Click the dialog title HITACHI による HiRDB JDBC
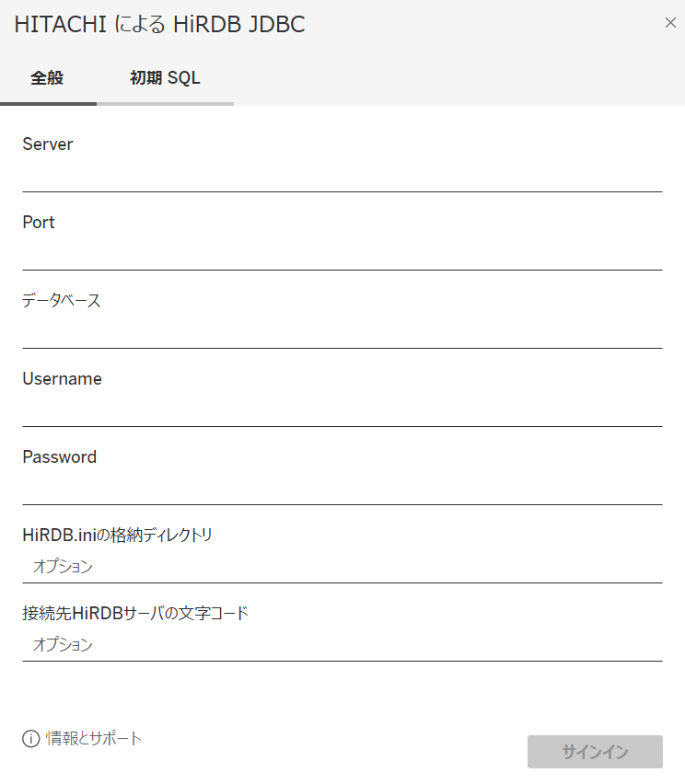The width and height of the screenshot is (685, 784). click(158, 25)
